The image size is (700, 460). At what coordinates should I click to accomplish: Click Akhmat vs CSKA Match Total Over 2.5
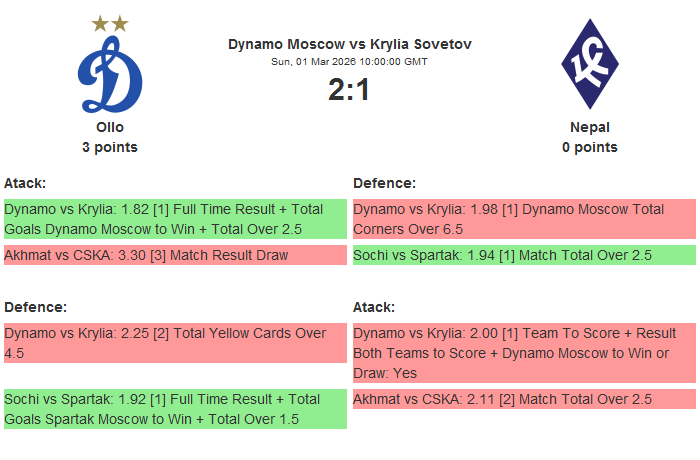[x=524, y=399]
